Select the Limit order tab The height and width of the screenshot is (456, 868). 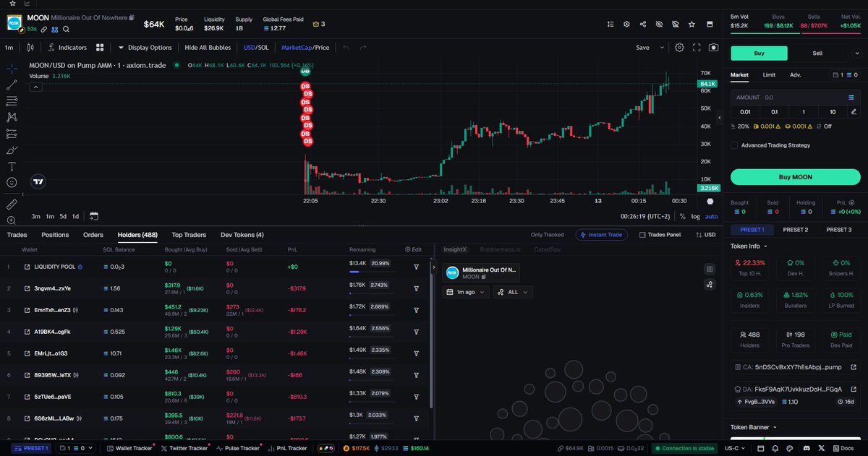(x=769, y=74)
